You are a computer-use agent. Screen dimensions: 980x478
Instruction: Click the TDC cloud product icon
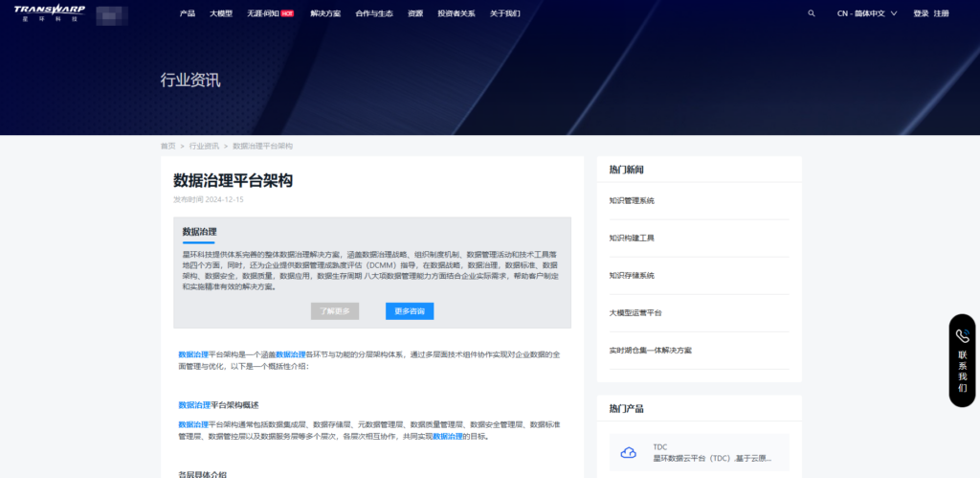coord(629,452)
